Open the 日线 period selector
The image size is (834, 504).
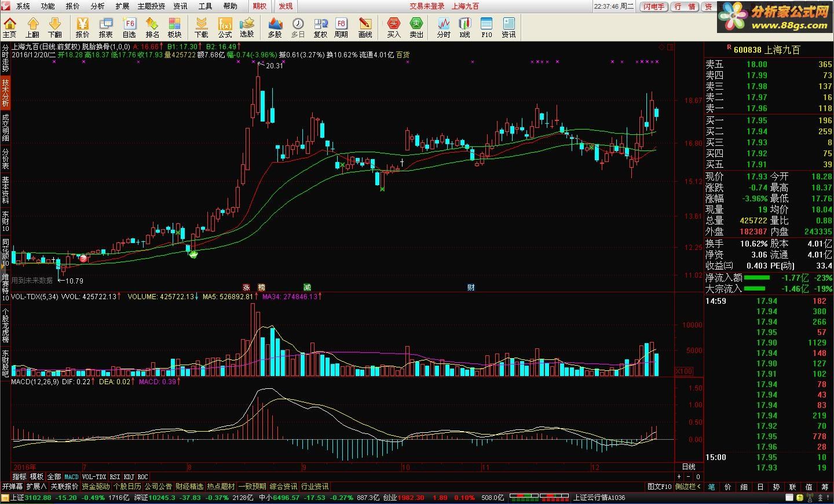[x=689, y=466]
